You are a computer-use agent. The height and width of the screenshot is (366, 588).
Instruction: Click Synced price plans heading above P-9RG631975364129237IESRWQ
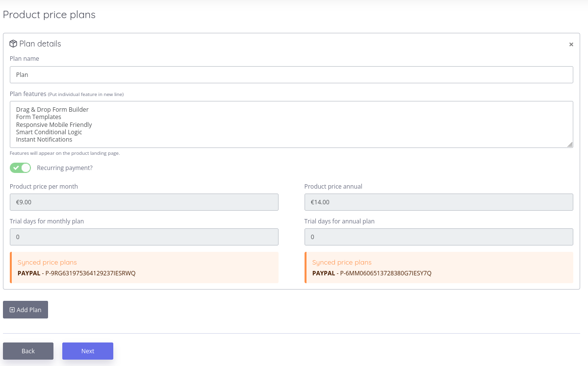(47, 262)
